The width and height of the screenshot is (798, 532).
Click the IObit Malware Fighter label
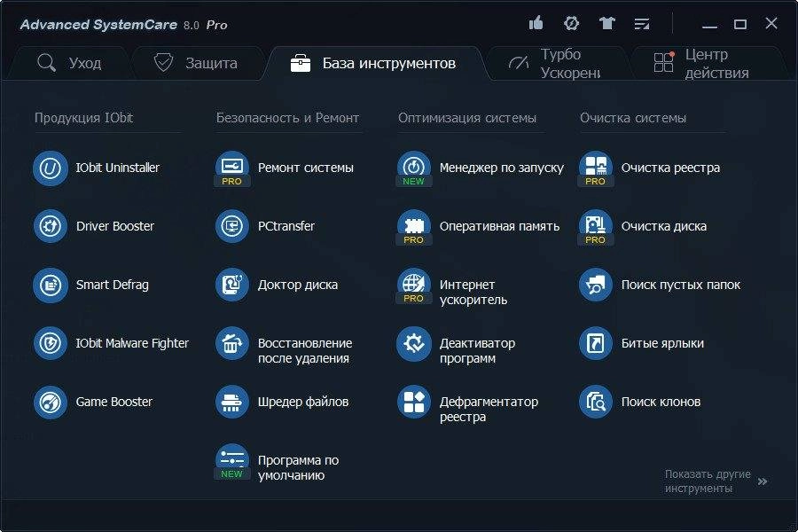[132, 343]
